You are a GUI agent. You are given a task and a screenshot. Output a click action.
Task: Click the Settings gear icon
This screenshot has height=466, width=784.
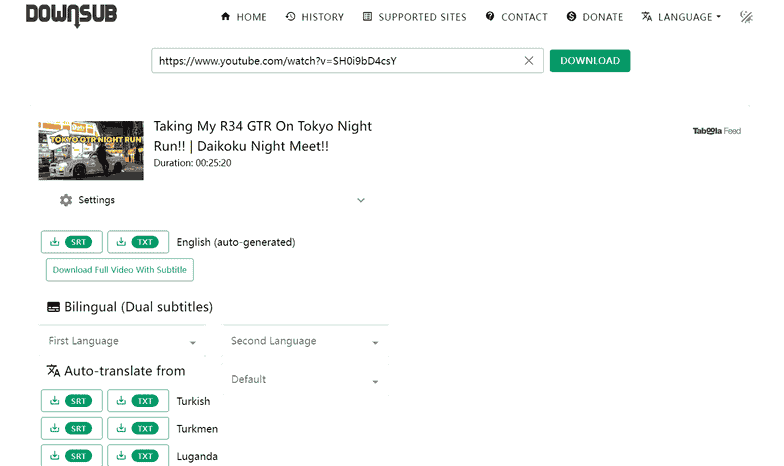click(x=66, y=200)
